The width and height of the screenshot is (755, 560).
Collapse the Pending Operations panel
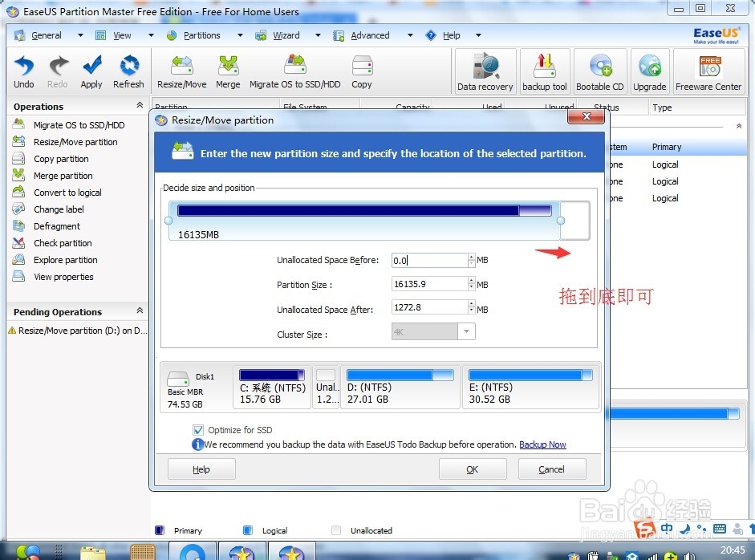pos(140,310)
